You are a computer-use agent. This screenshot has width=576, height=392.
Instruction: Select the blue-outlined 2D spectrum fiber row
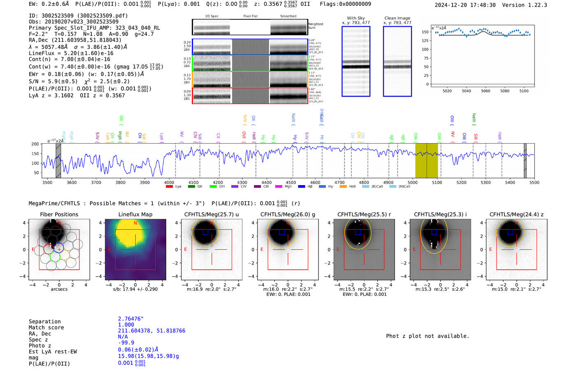(250, 47)
